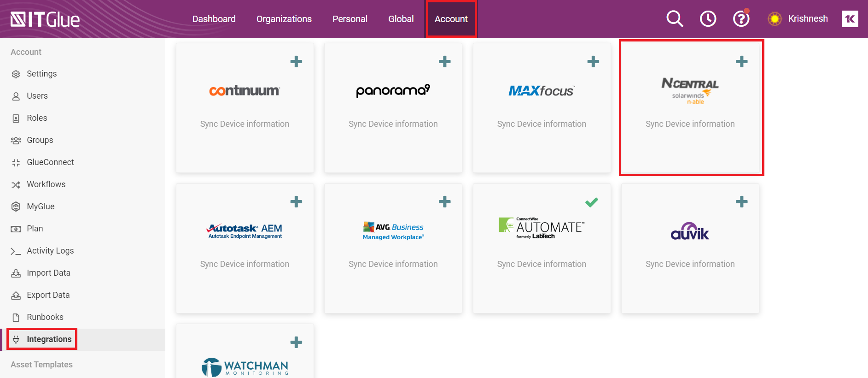Click the Export Data tray icon
The image size is (868, 378).
tap(16, 295)
